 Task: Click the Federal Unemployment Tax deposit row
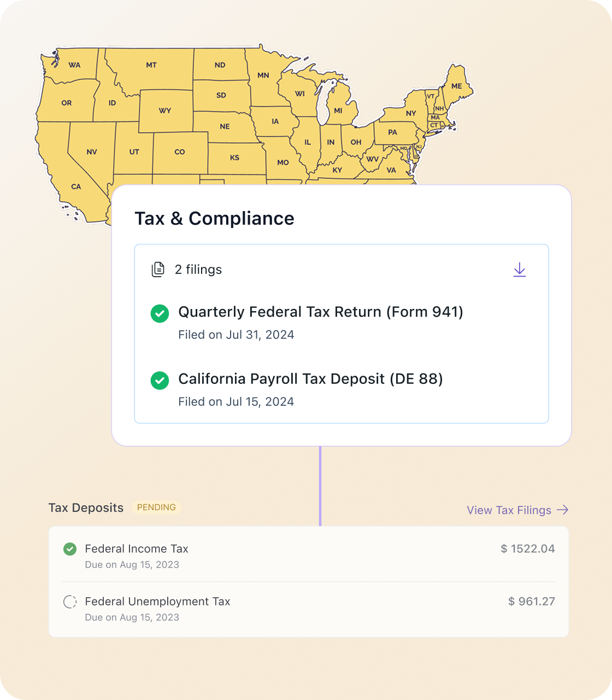click(x=309, y=608)
